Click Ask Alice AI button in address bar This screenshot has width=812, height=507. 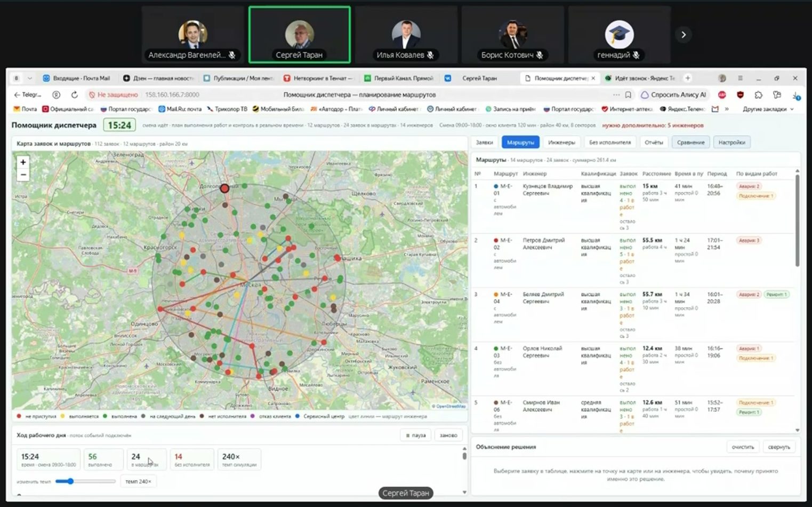[x=674, y=95]
